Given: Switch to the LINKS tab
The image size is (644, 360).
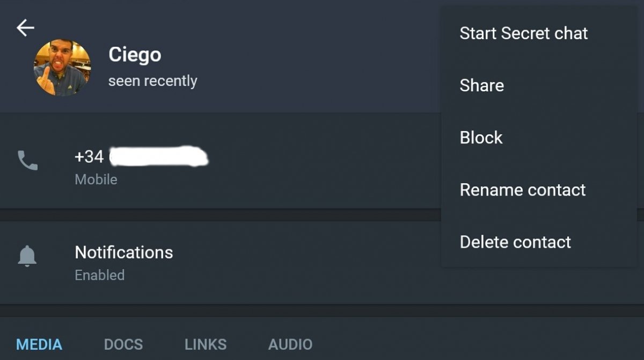Looking at the screenshot, I should pyautogui.click(x=206, y=344).
